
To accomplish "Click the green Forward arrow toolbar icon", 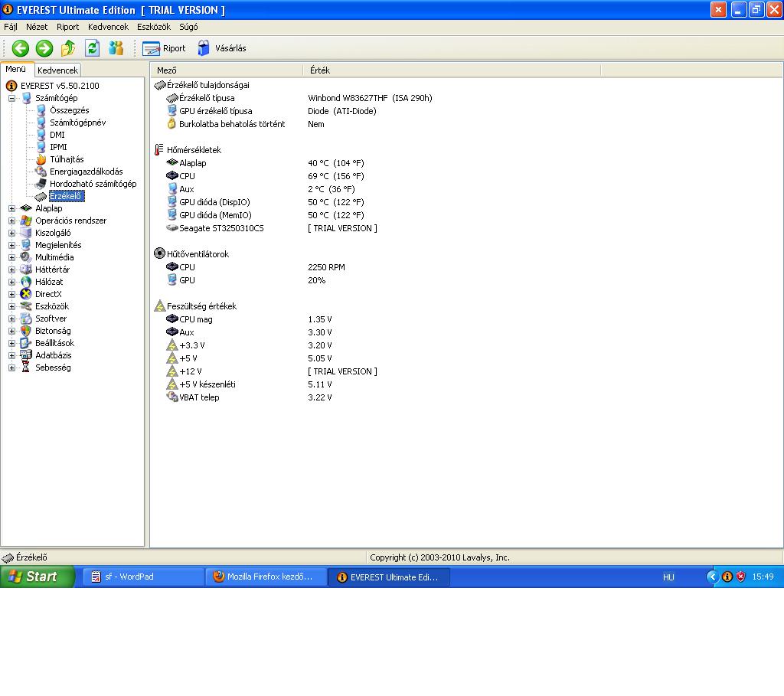I will (44, 48).
